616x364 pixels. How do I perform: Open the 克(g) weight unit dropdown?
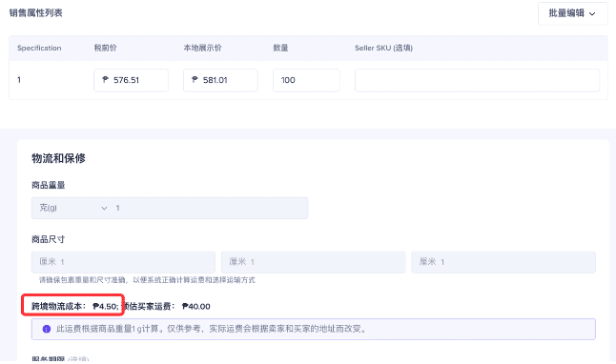pyautogui.click(x=73, y=208)
